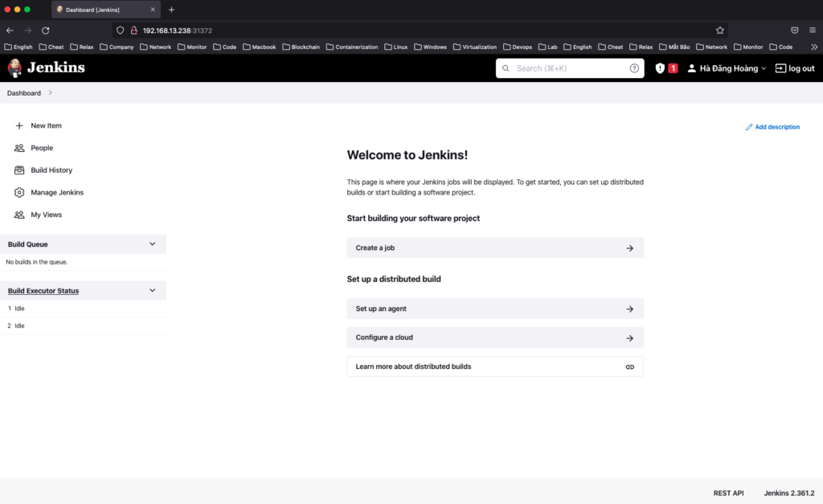823x504 pixels.
Task: Open the Hà Đăng Hoàng user dropdown chevron
Action: point(764,68)
